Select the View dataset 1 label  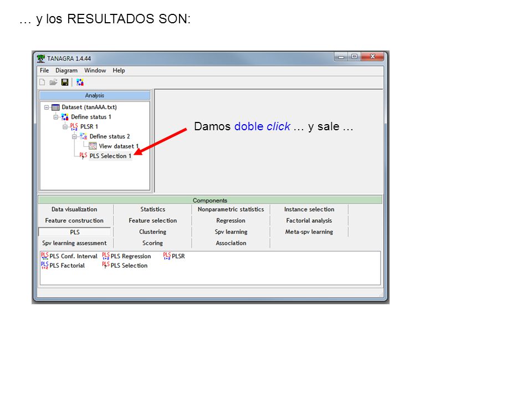[119, 146]
